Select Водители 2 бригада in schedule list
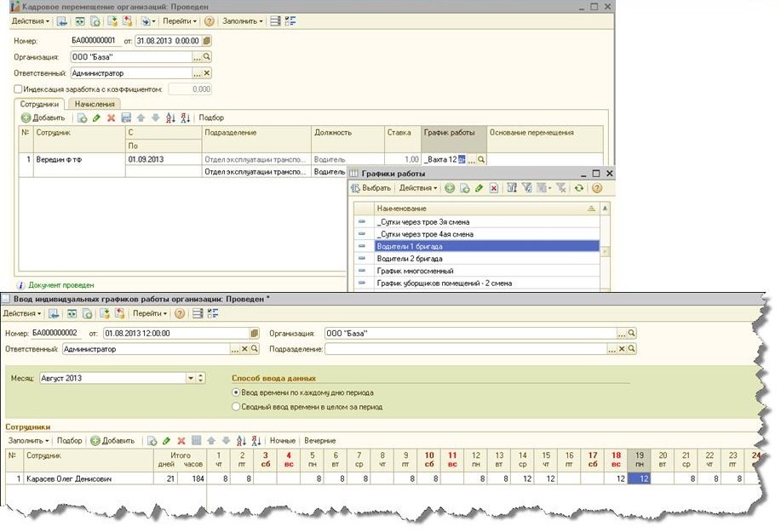The height and width of the screenshot is (532, 781). (x=409, y=259)
